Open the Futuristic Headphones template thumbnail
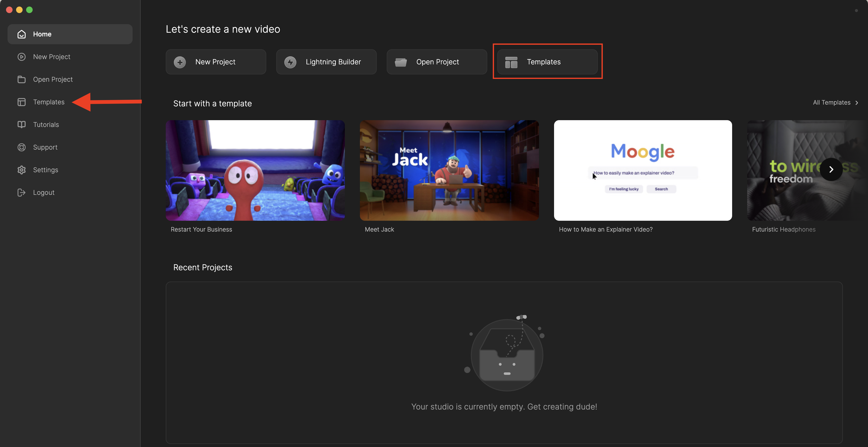This screenshot has width=868, height=447. coord(807,170)
